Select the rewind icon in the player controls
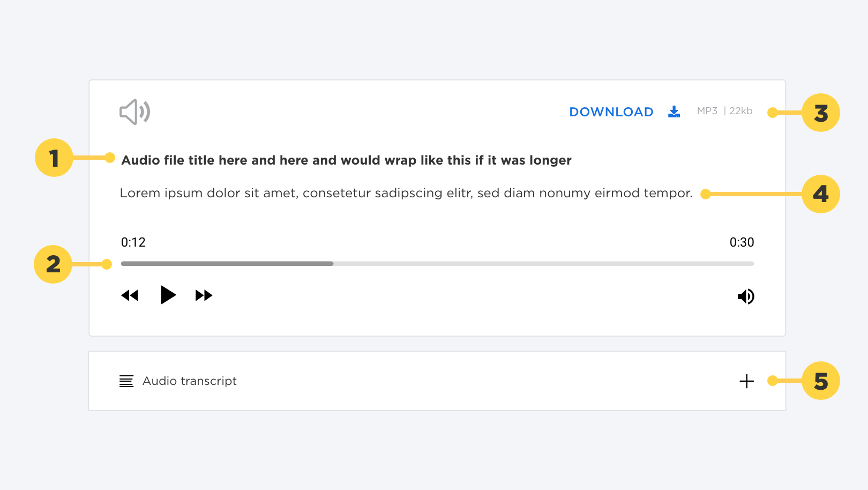The image size is (868, 490). [130, 295]
